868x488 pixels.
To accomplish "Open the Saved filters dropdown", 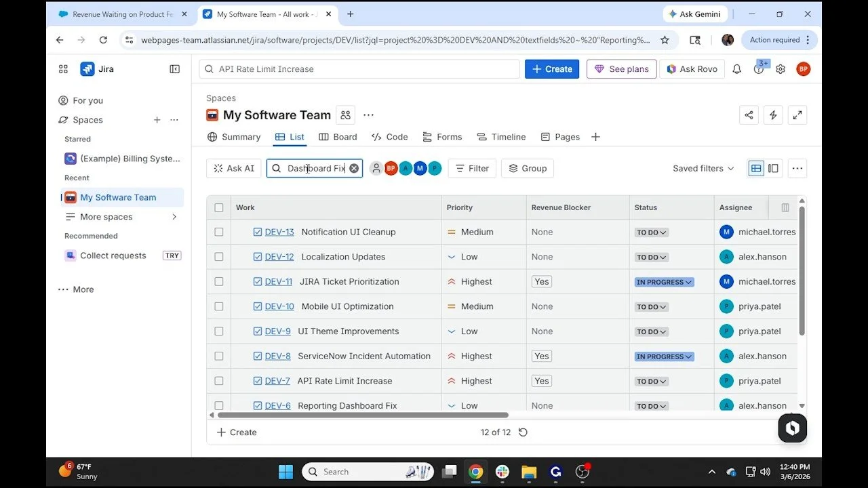I will [703, 168].
